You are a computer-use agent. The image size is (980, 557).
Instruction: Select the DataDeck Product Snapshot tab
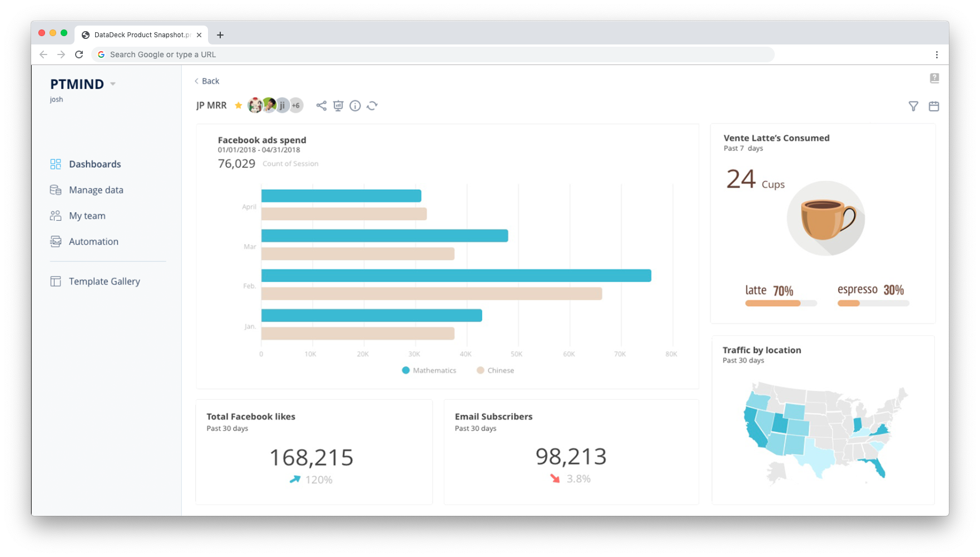pos(142,34)
